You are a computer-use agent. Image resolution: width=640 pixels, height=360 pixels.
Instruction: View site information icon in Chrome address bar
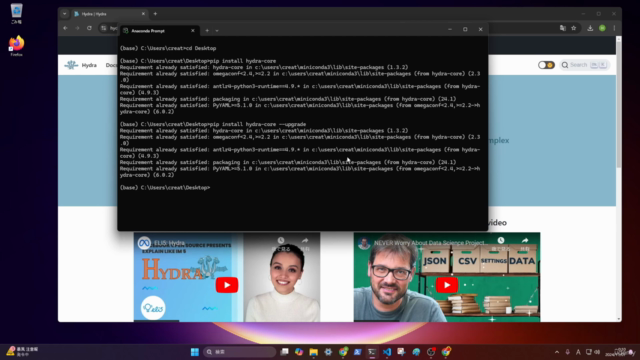point(104,28)
